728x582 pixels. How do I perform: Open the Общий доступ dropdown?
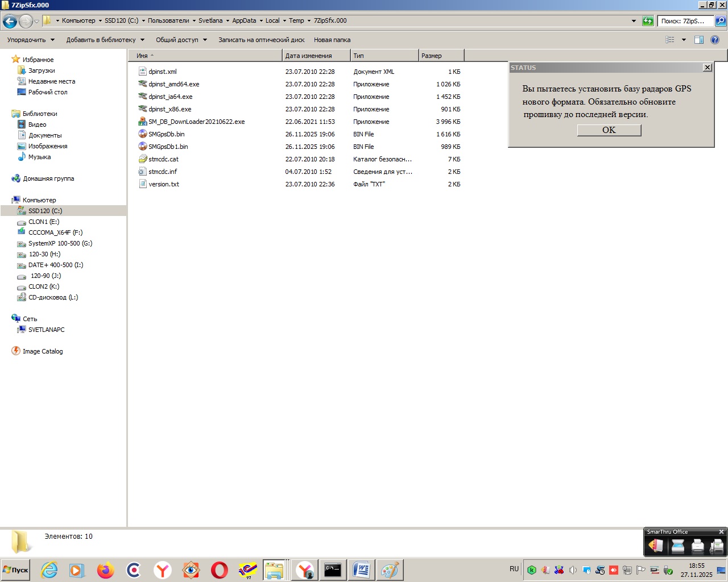click(181, 40)
